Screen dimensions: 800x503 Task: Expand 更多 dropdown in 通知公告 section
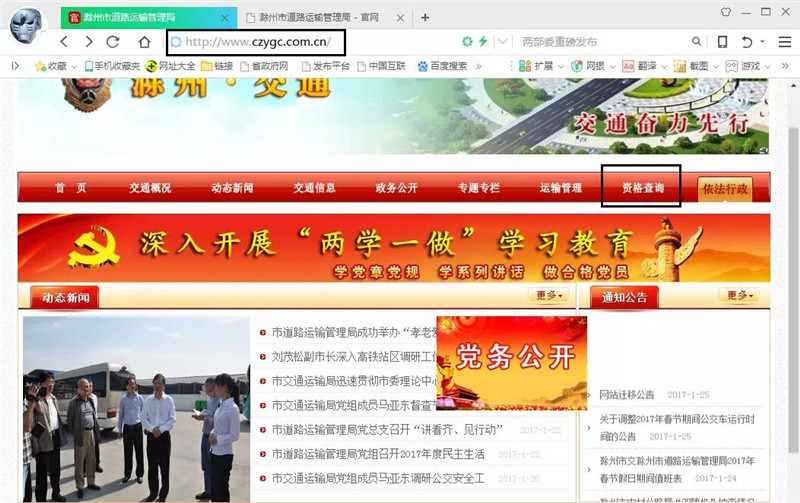(x=741, y=296)
